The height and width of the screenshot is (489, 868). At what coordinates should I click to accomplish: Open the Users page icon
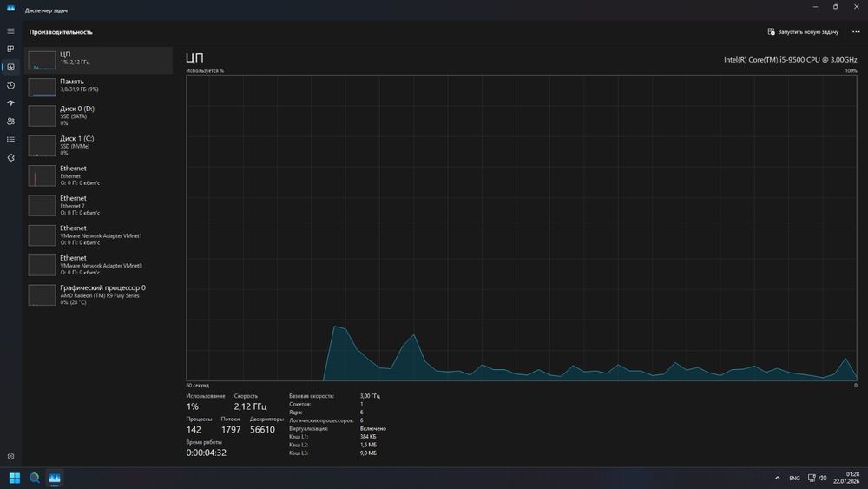(x=10, y=122)
